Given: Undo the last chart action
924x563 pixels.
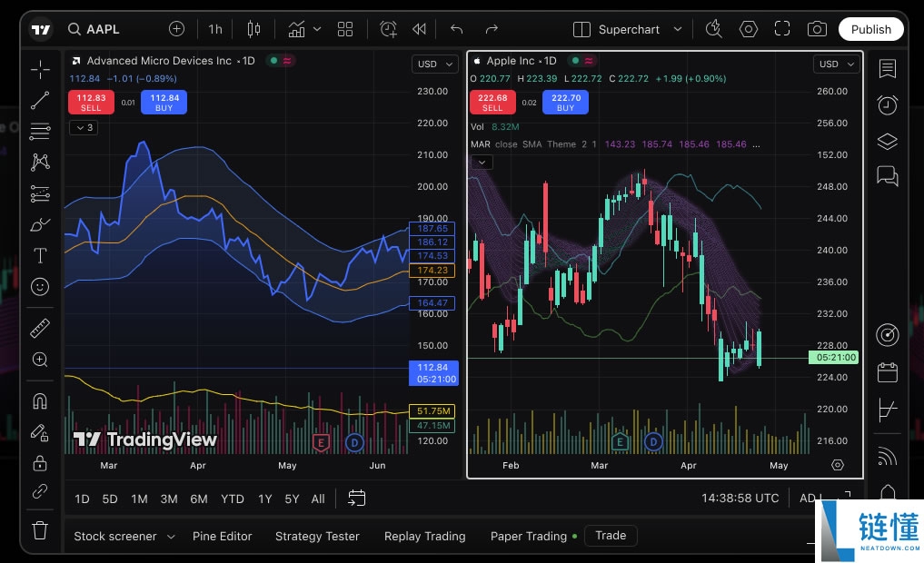Looking at the screenshot, I should coord(457,29).
